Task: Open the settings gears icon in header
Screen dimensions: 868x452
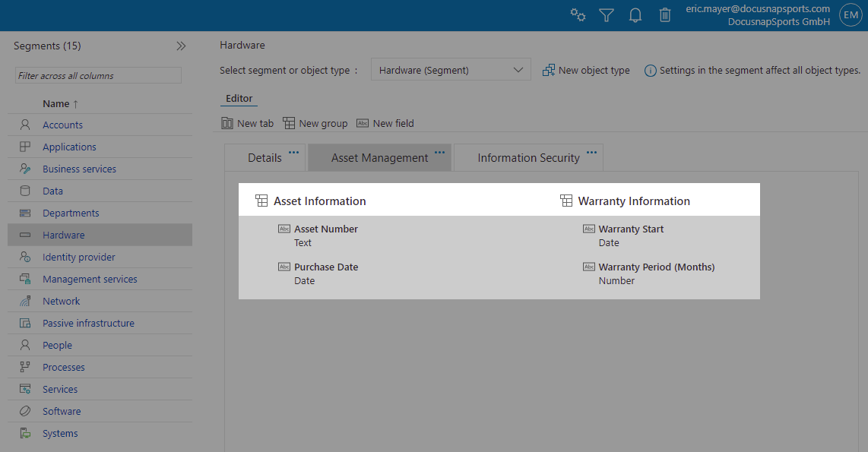Action: pyautogui.click(x=578, y=15)
